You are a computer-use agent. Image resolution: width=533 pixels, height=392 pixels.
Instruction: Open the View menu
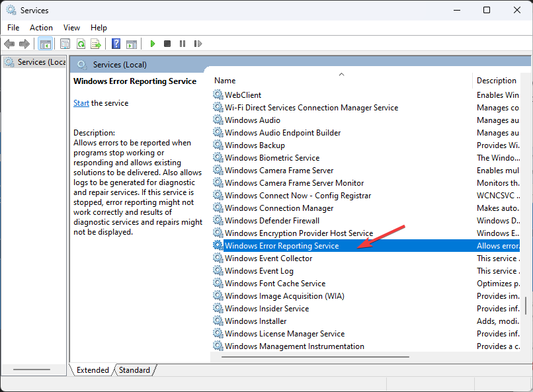71,28
